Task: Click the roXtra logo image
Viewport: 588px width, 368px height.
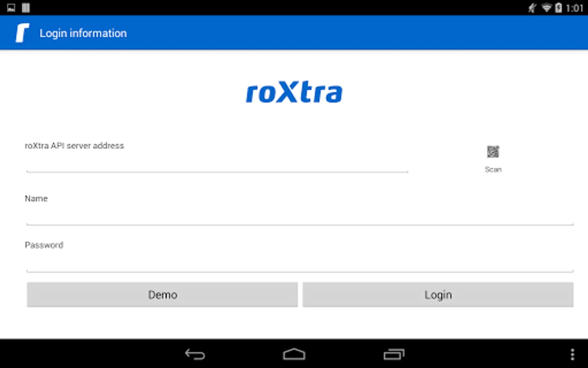Action: [294, 92]
